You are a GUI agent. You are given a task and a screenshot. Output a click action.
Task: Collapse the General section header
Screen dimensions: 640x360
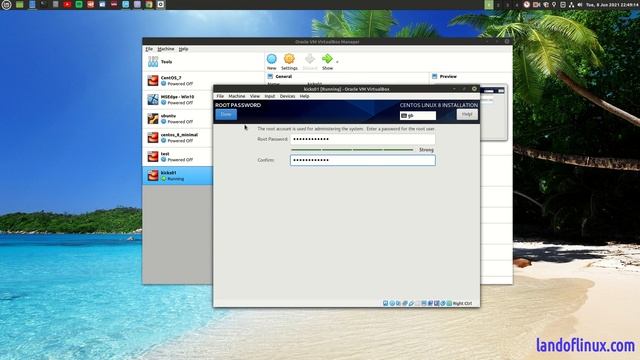(283, 76)
